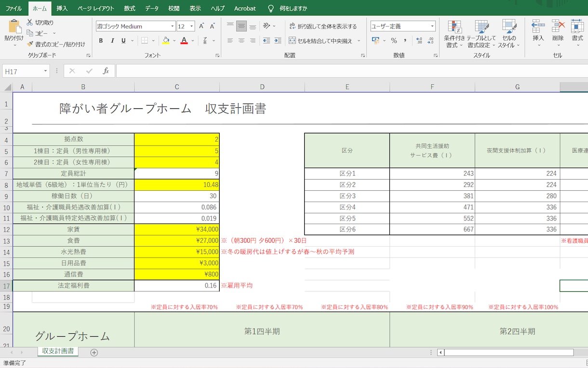This screenshot has height=368, width=588.
Task: Switch to the ページ レイアウト tab
Action: 96,8
